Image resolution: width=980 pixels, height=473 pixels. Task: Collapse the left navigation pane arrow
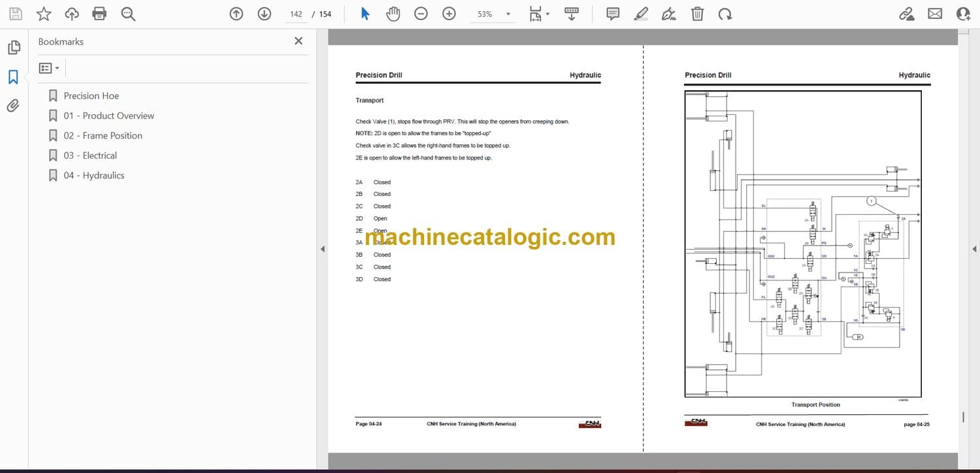click(322, 249)
